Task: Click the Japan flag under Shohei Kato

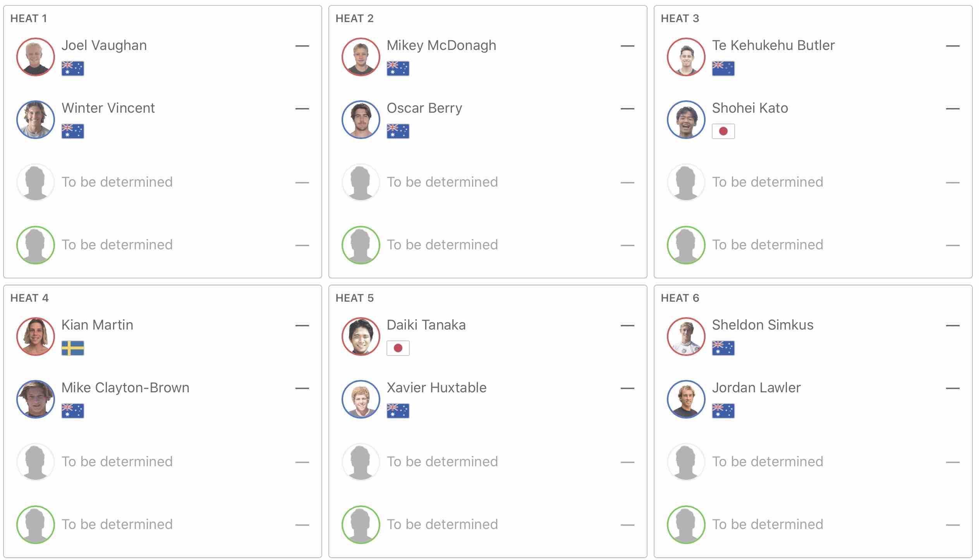Action: pos(723,131)
